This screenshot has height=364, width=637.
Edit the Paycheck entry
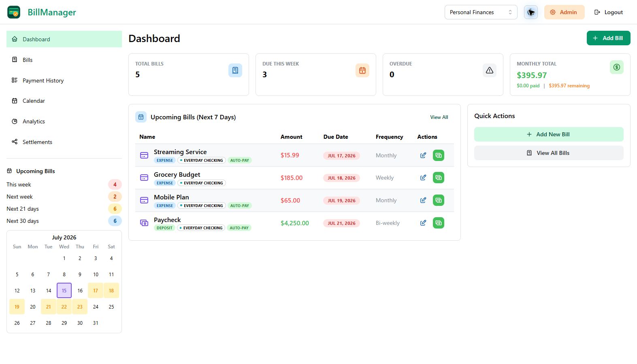tap(423, 223)
